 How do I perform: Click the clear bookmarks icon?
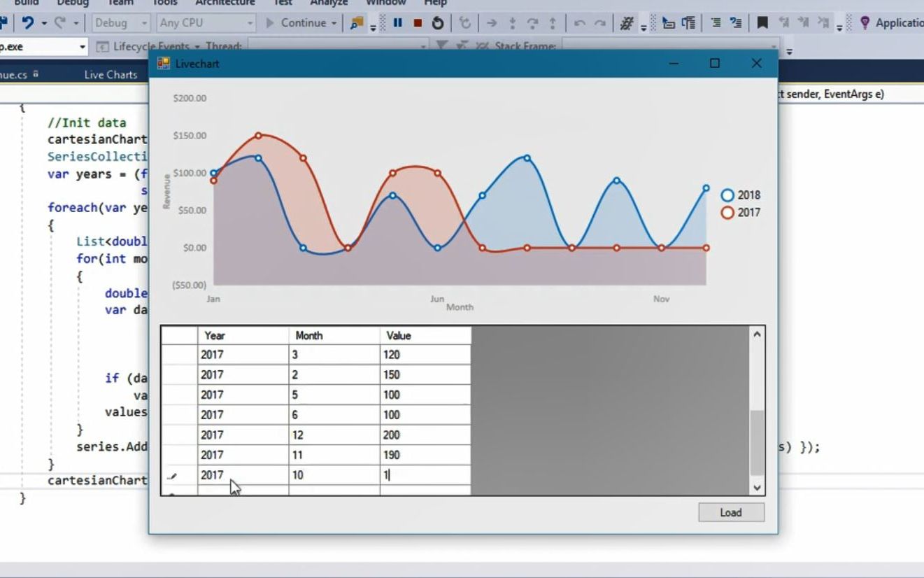823,22
